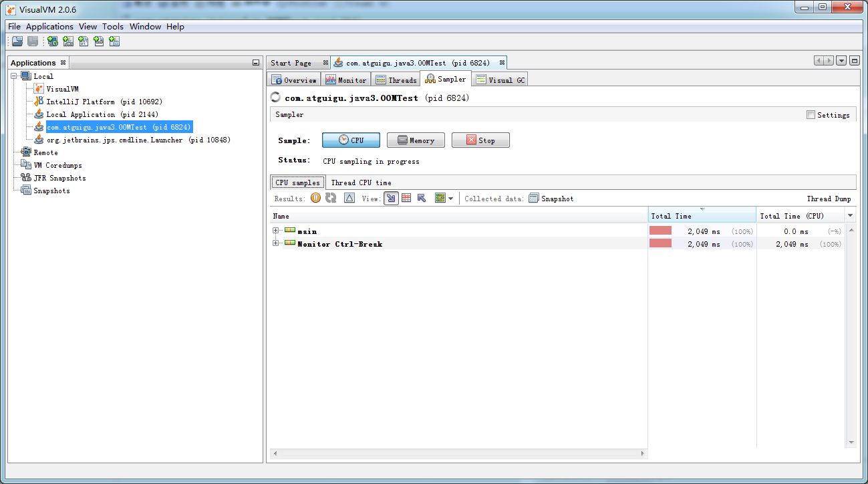The width and height of the screenshot is (868, 484).
Task: Maximize the document window area
Action: (x=855, y=61)
